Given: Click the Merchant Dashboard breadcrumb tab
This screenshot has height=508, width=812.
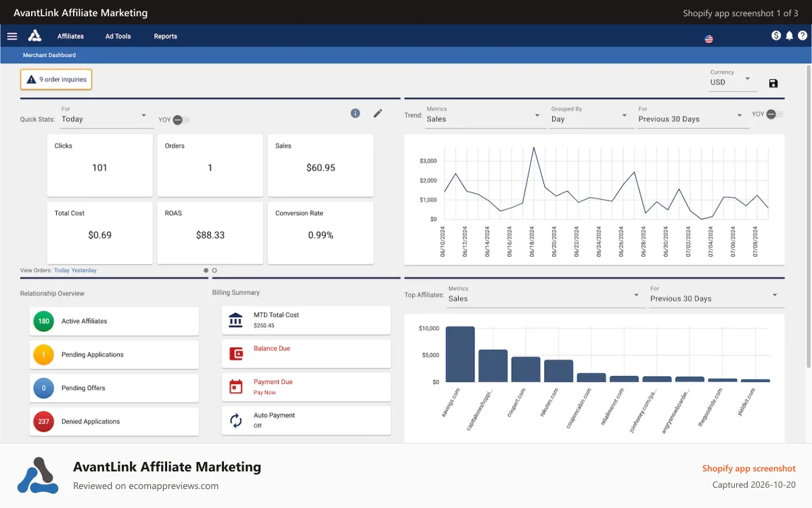Looking at the screenshot, I should pyautogui.click(x=49, y=55).
